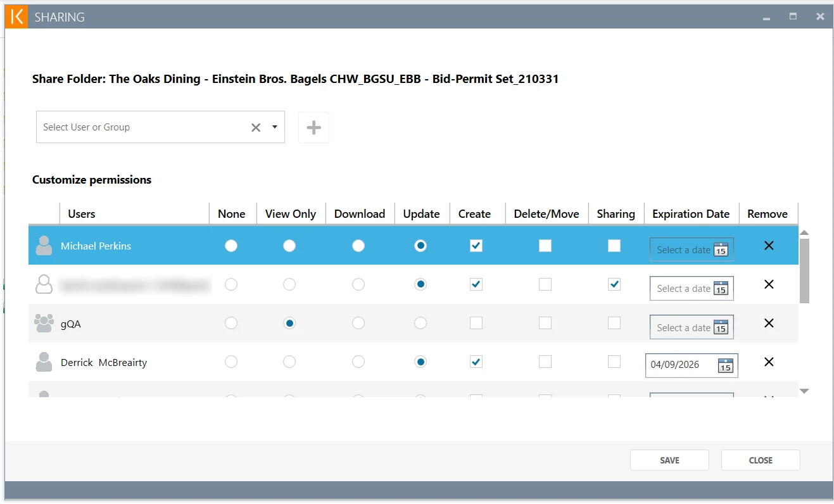Clear the Select User or Group field
Image resolution: width=834 pixels, height=504 pixels.
[x=256, y=127]
